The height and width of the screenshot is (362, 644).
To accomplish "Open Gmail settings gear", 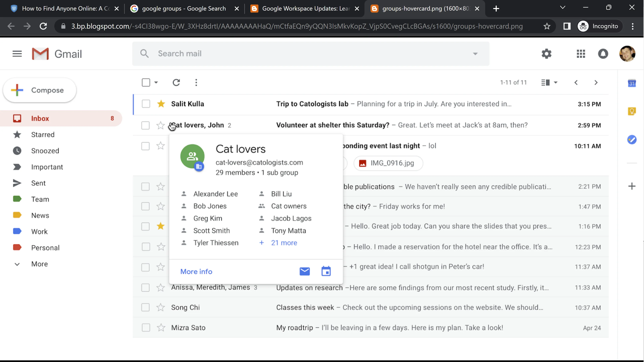I will [x=546, y=54].
